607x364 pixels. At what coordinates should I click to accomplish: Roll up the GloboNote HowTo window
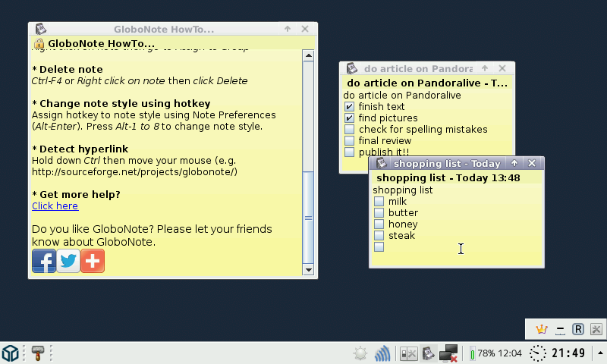tap(288, 29)
